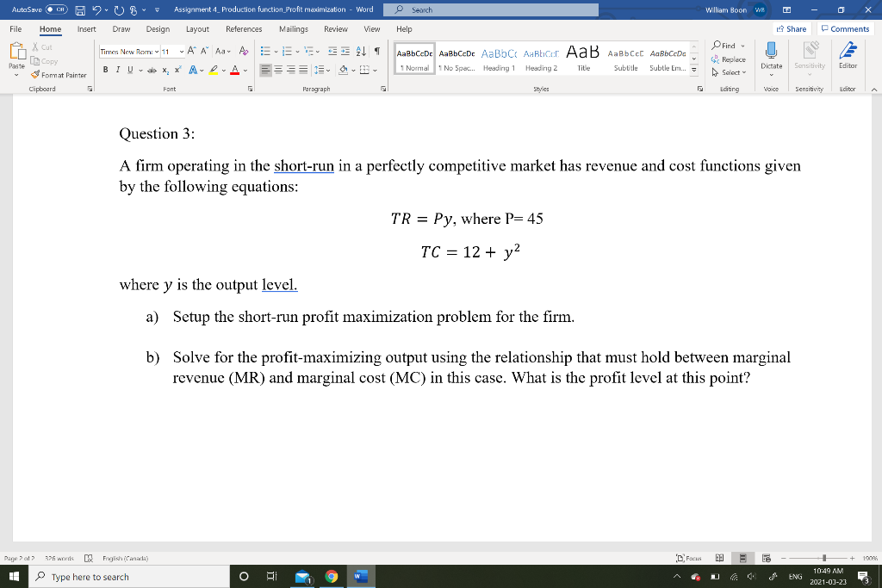Set Align Right paragraph alignment
The image size is (882, 588).
click(291, 70)
